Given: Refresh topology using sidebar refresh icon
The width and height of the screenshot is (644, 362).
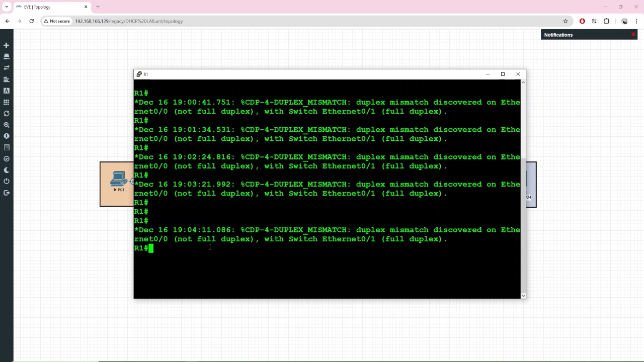Looking at the screenshot, I should pyautogui.click(x=7, y=114).
